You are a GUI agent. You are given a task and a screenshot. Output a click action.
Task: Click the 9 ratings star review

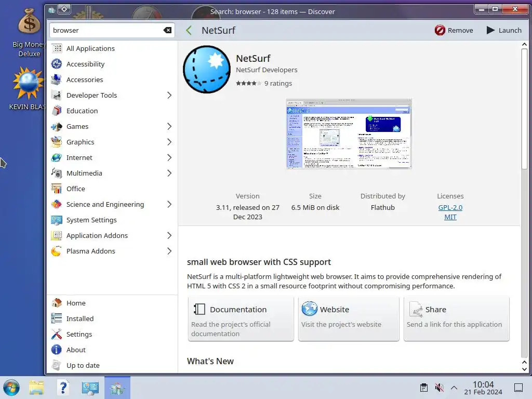pyautogui.click(x=264, y=84)
